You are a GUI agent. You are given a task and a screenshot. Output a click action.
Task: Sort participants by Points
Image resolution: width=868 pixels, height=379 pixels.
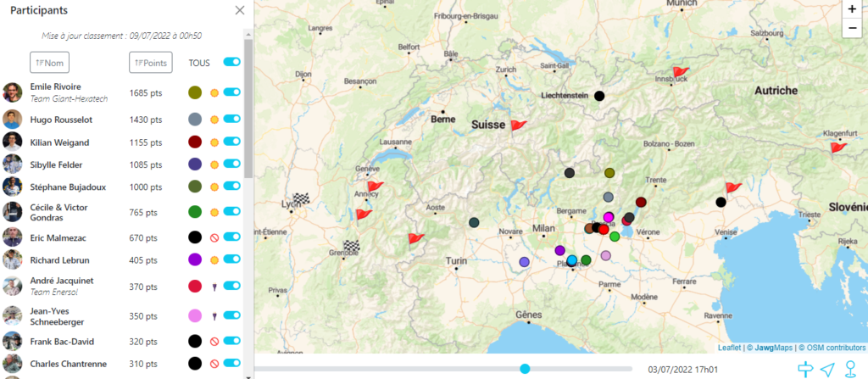tap(150, 62)
